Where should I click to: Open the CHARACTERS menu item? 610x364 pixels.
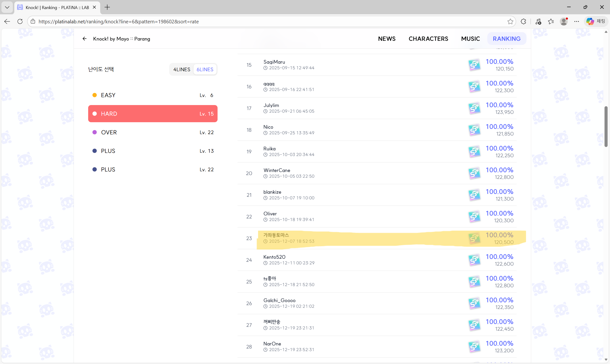428,39
